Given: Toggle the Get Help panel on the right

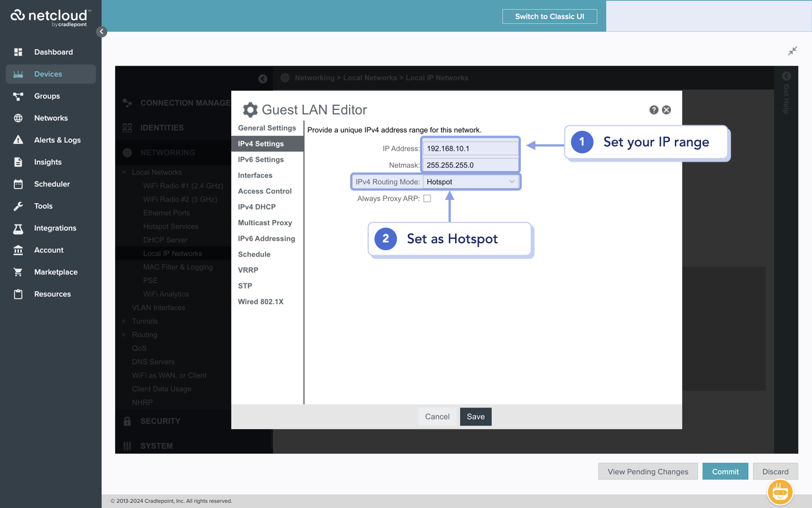Looking at the screenshot, I should pos(786,76).
